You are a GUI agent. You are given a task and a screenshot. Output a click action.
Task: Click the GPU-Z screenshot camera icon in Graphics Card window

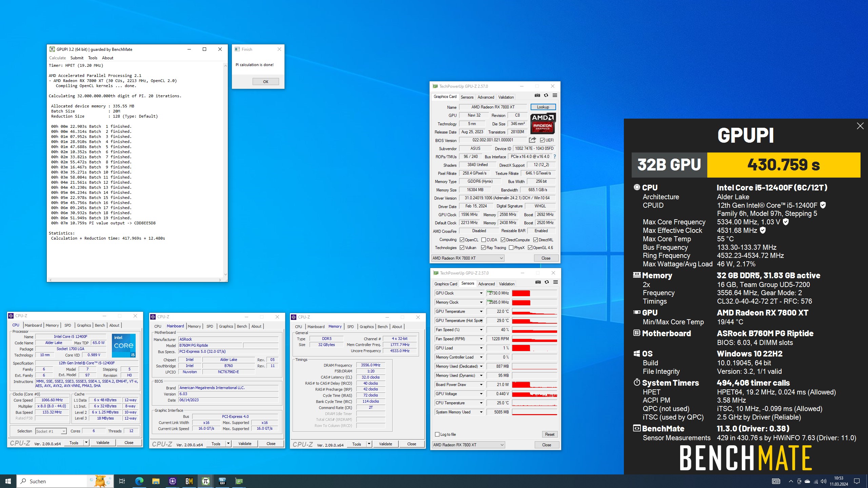[x=537, y=96]
